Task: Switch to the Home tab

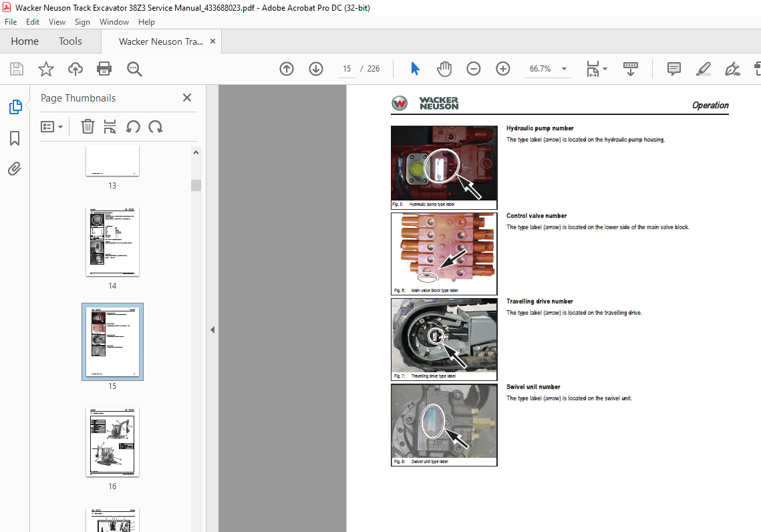Action: [25, 41]
